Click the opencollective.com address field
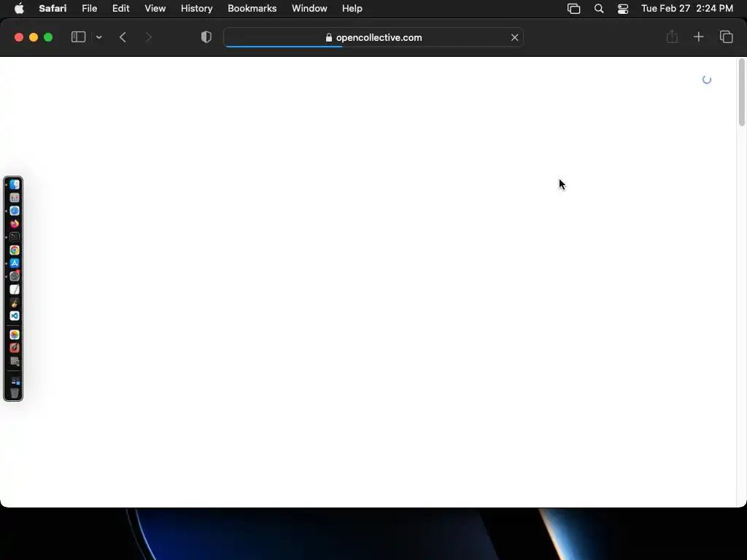The image size is (747, 560). pos(373,37)
